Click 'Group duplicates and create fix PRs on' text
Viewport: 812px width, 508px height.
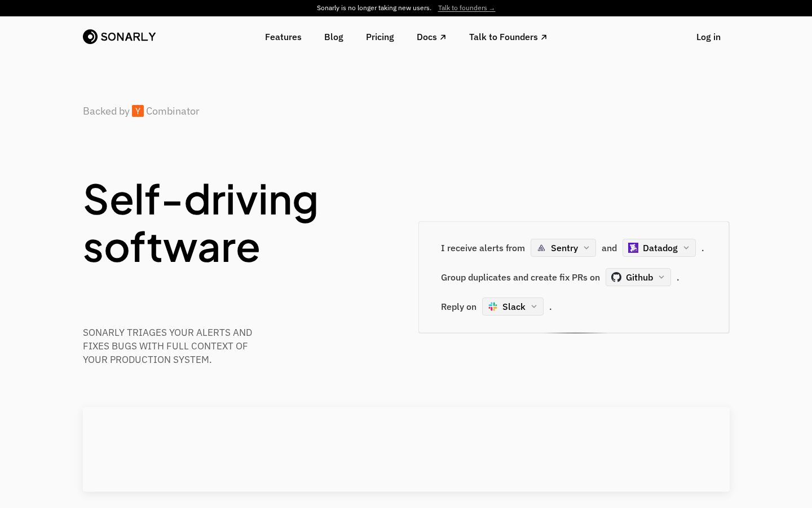tap(520, 277)
